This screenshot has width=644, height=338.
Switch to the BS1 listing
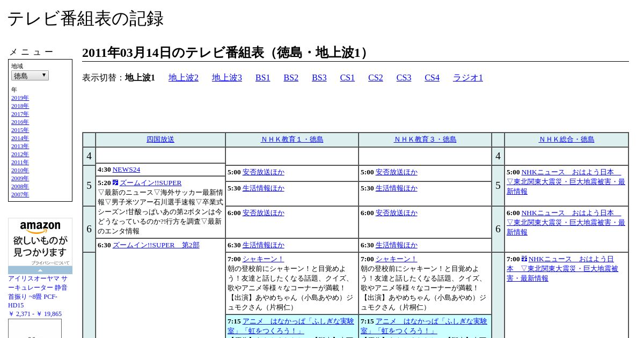(263, 78)
